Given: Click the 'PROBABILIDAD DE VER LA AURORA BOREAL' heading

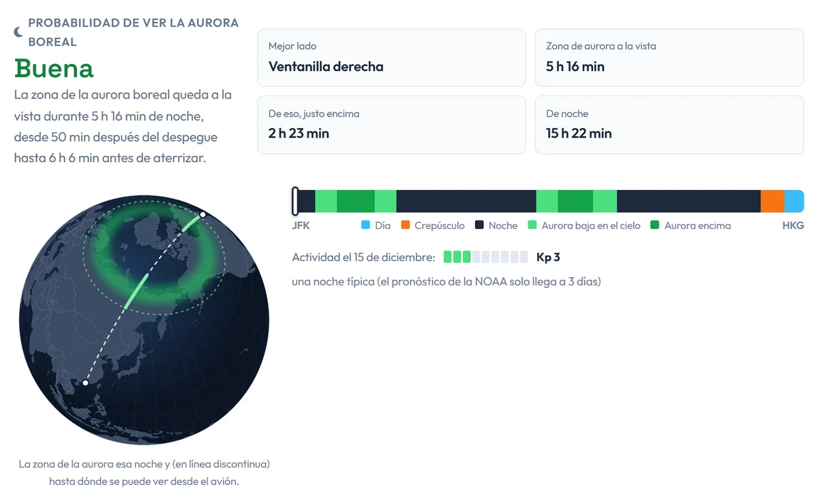Looking at the screenshot, I should coord(134,32).
